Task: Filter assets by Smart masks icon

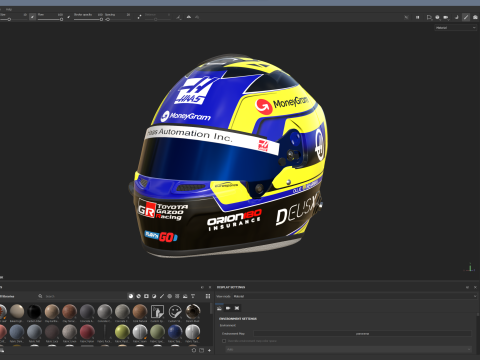Action: point(146,296)
